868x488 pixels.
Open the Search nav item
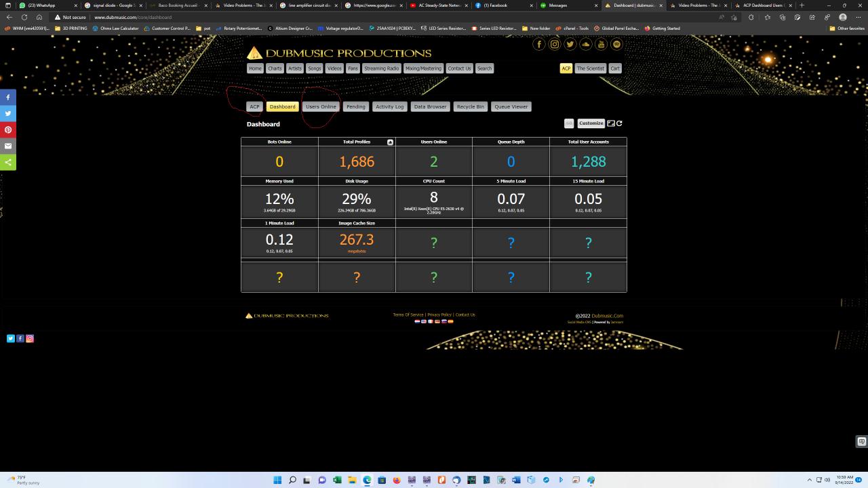[x=484, y=68]
